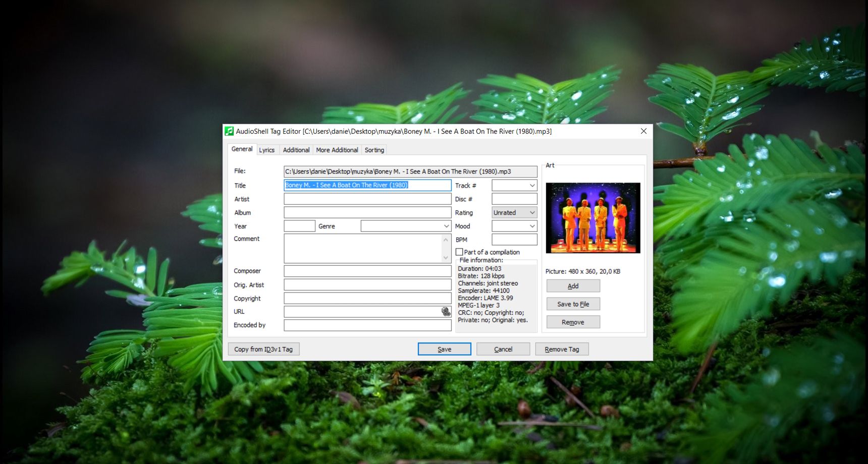Expand the Track # dropdown
Screen dimensions: 868x464
pos(532,186)
